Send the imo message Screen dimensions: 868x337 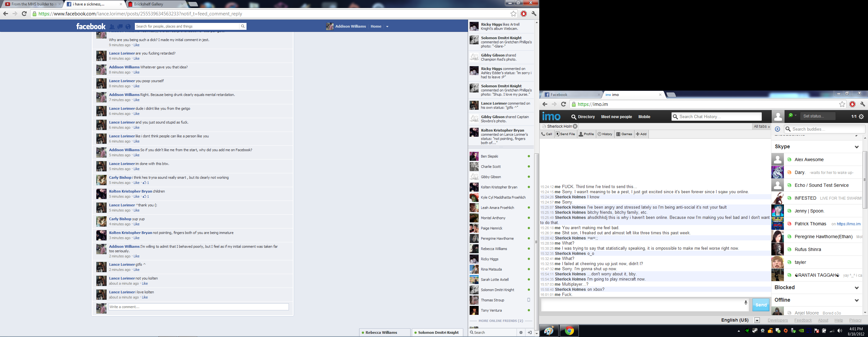[761, 305]
